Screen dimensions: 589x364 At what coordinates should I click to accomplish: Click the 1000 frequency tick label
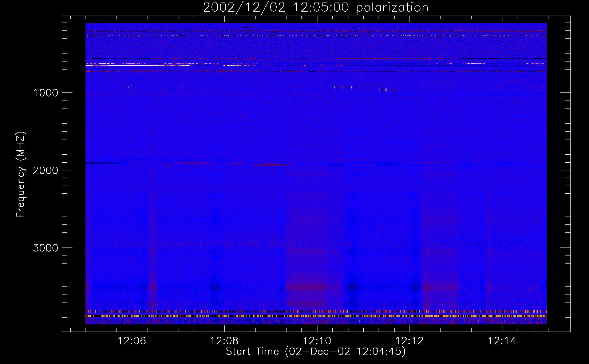click(x=46, y=93)
